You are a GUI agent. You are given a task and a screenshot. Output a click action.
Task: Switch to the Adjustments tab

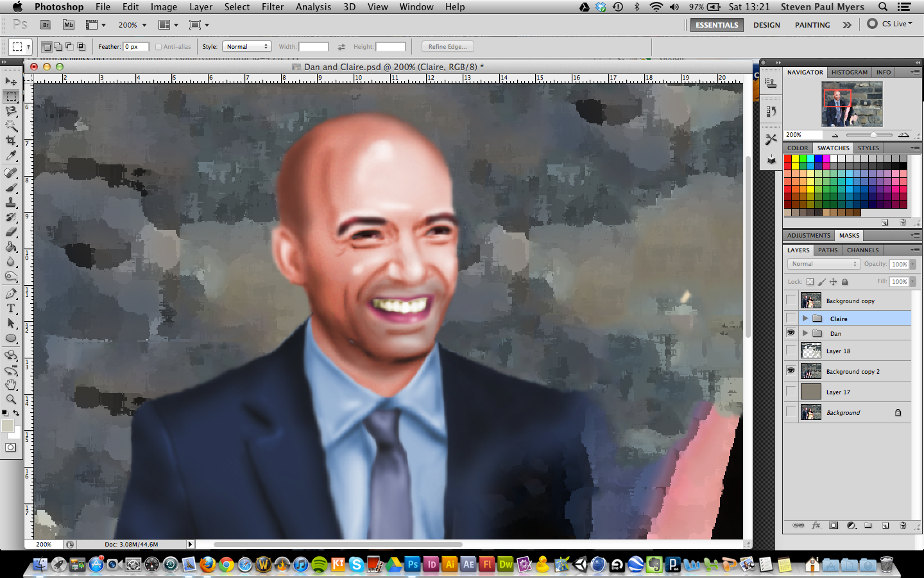pyautogui.click(x=809, y=235)
